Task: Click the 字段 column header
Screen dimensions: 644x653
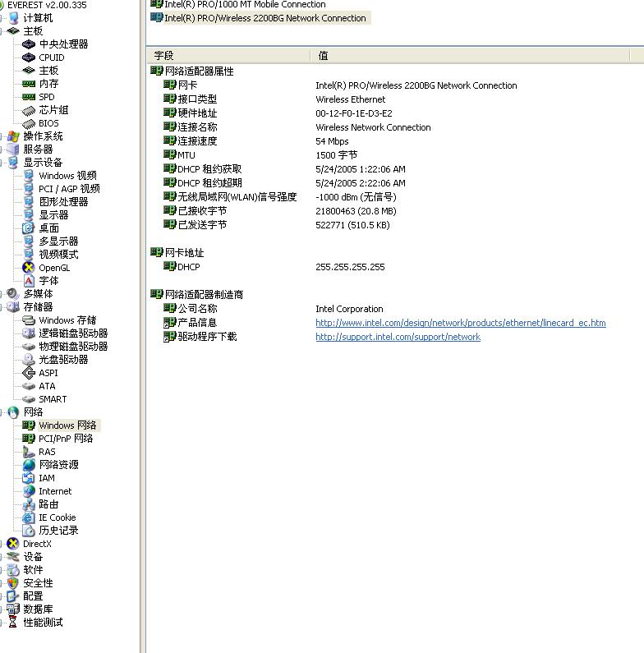Action: (228, 56)
